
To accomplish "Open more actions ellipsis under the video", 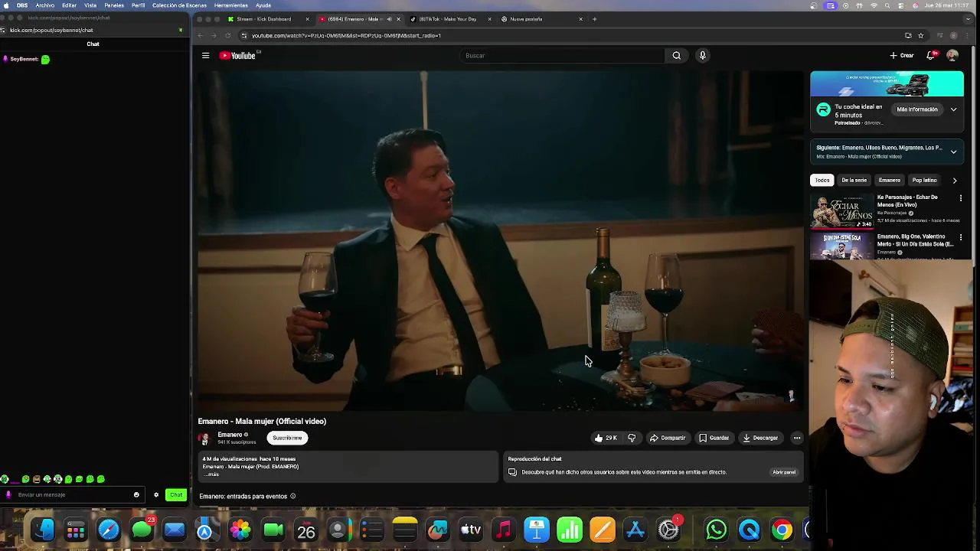I will pos(796,438).
